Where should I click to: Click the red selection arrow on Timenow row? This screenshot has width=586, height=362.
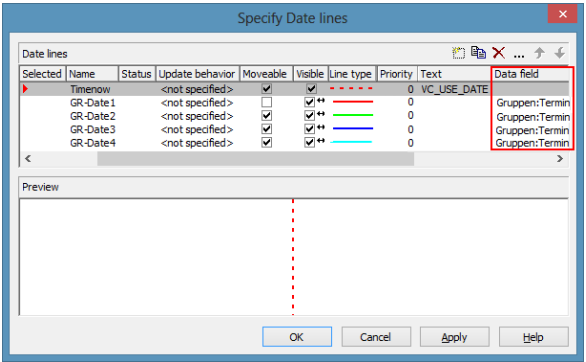coord(25,89)
